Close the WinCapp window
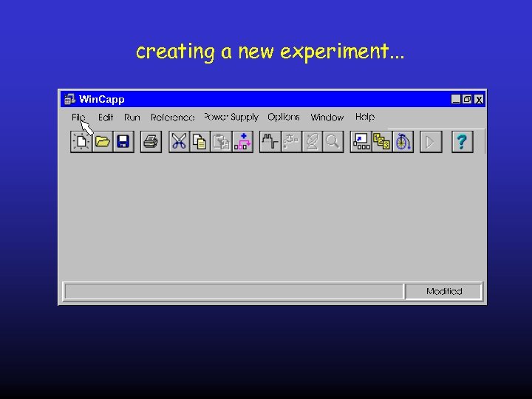Viewport: 532px width, 399px height. [x=479, y=99]
